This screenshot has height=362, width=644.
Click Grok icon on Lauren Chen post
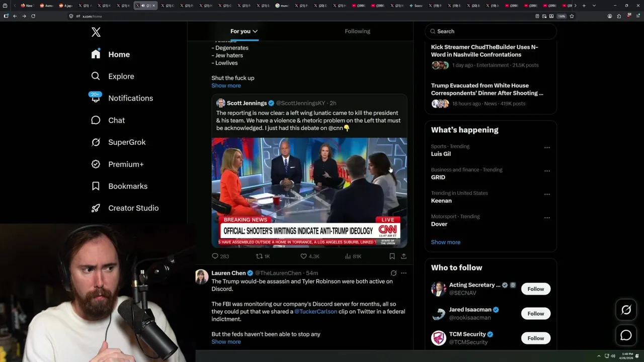(393, 273)
